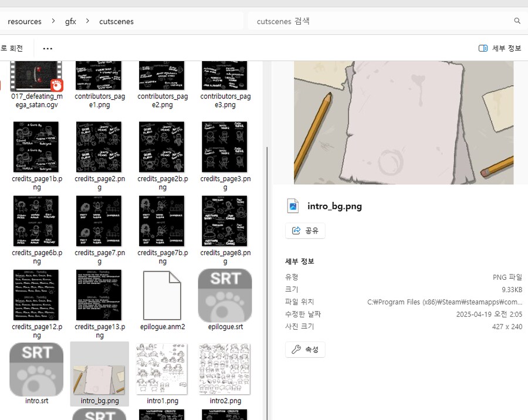Toggle the details pane (세부 정보)
The width and height of the screenshot is (528, 420).
(x=500, y=48)
